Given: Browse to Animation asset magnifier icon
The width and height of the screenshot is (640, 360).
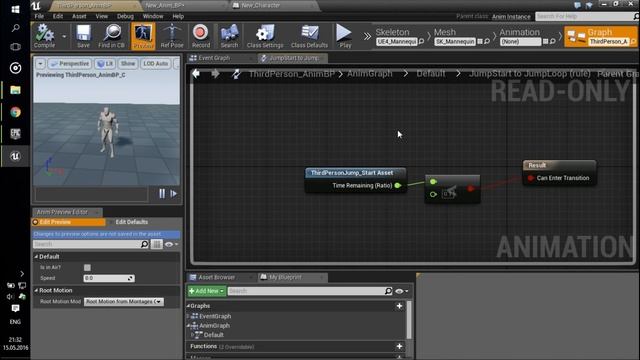Looking at the screenshot, I should click(x=552, y=41).
